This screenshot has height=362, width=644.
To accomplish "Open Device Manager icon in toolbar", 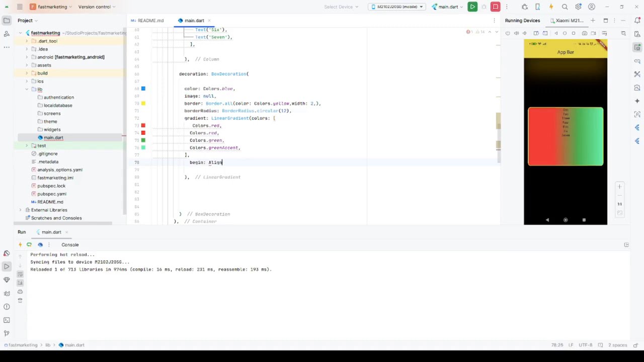I will (x=538, y=7).
